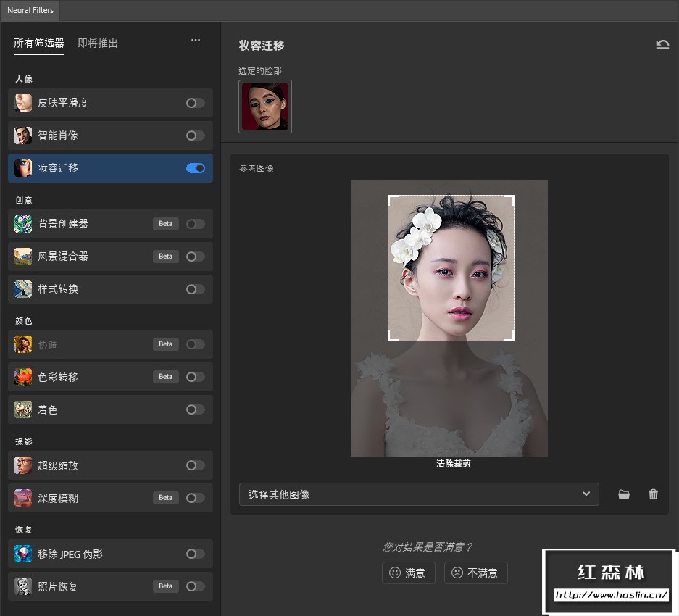Click the 风景混合器 filter label
This screenshot has width=679, height=616.
[63, 257]
